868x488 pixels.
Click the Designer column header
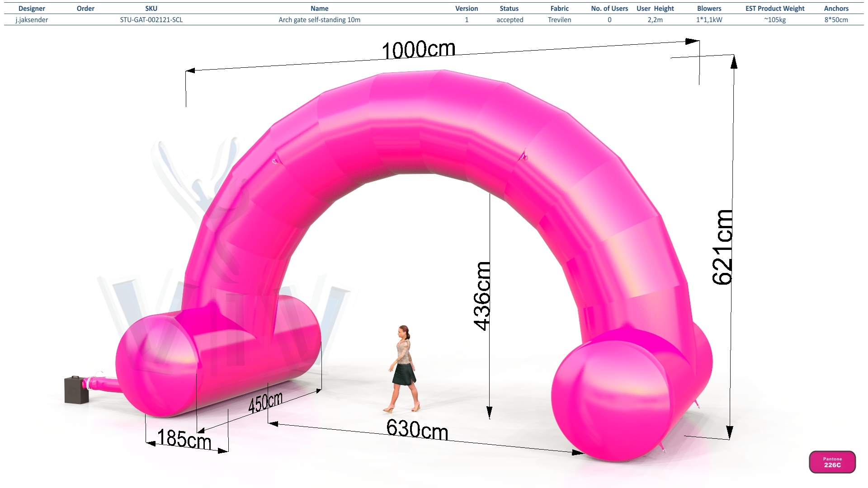pos(32,9)
